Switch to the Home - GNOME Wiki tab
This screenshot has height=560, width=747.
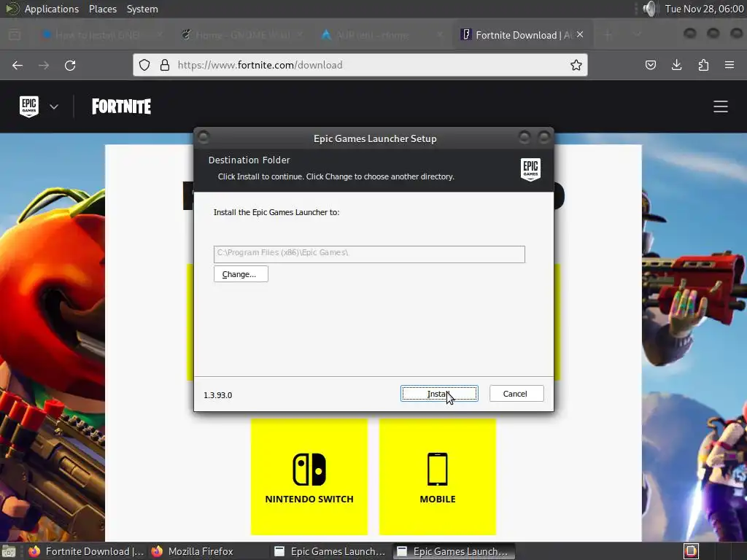242,35
